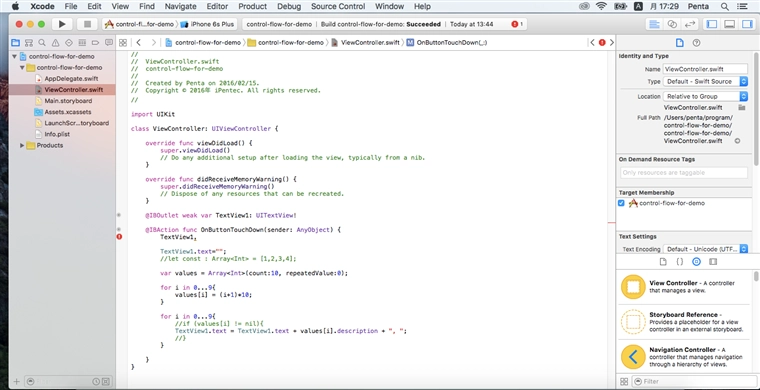Go forward in editor history
760x390 pixels.
[x=154, y=43]
